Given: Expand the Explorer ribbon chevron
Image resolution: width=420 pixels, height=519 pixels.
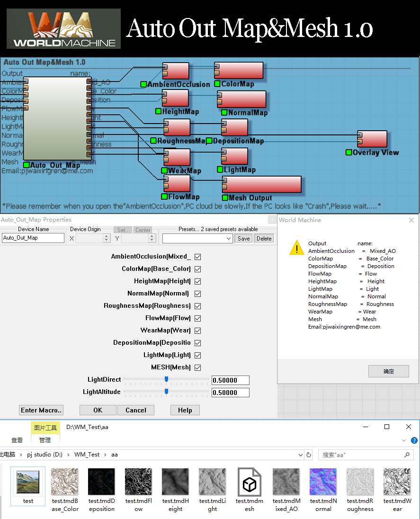Looking at the screenshot, I should point(404,440).
